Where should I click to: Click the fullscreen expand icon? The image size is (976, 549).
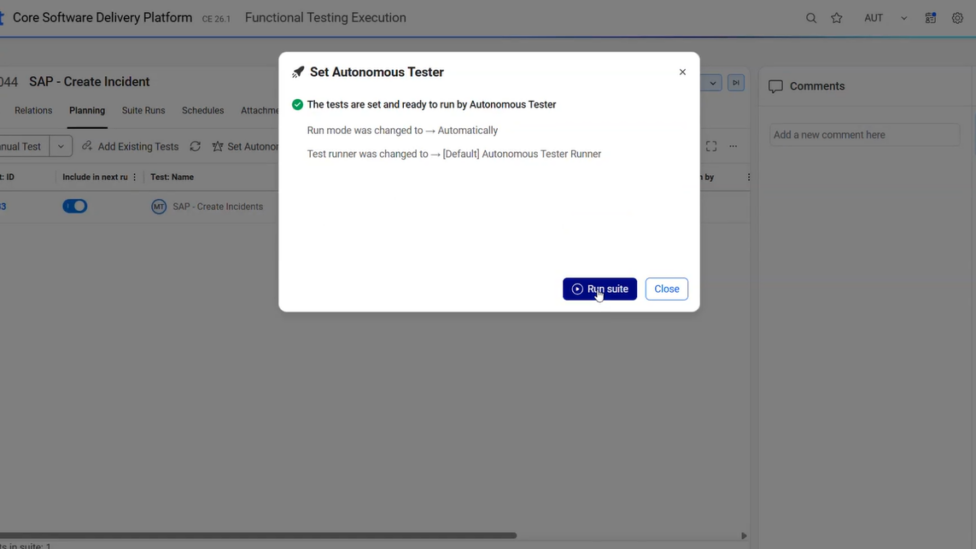tap(711, 146)
